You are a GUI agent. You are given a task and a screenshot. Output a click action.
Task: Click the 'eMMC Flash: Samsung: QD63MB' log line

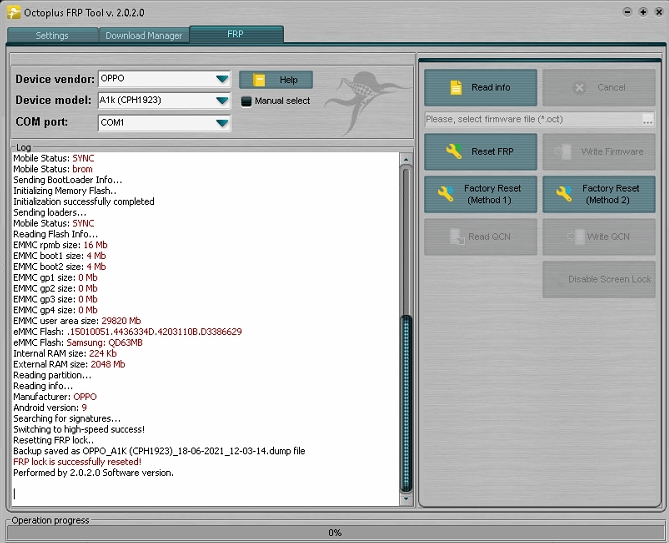click(x=78, y=343)
